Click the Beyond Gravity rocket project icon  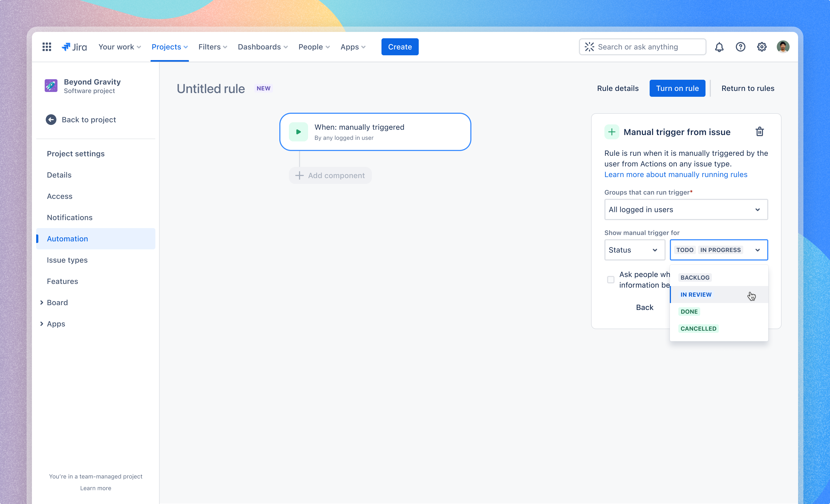click(x=51, y=86)
